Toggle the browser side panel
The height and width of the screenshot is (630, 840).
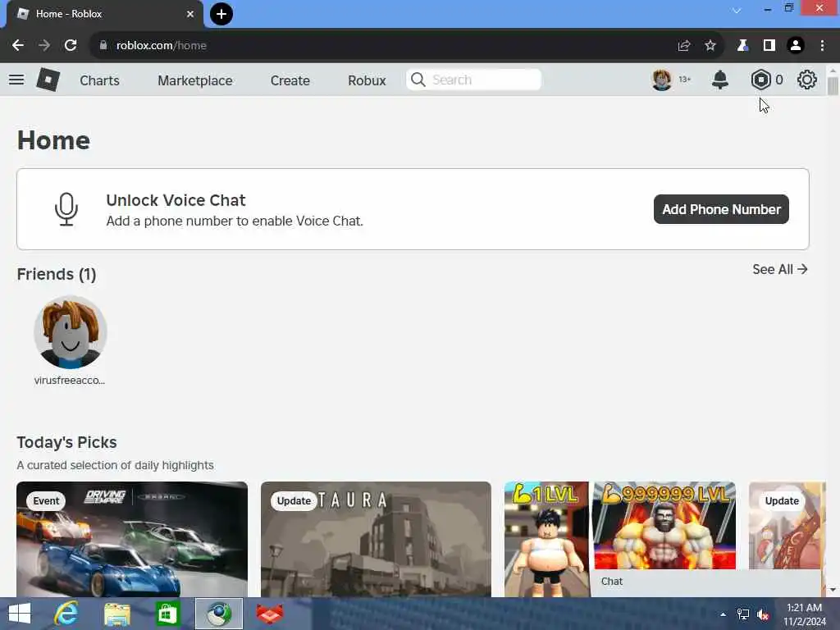[x=769, y=46]
